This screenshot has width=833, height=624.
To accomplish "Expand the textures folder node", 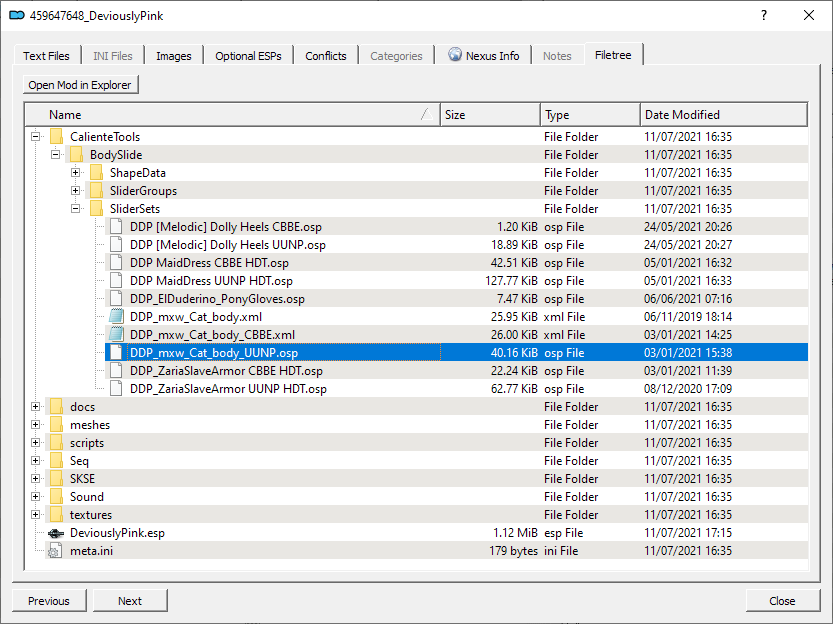I will [36, 515].
